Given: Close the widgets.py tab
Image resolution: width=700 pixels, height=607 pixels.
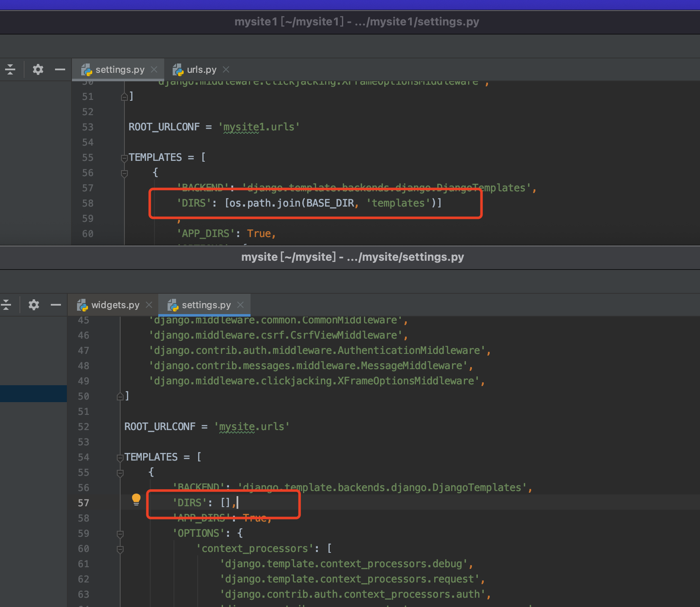Looking at the screenshot, I should [x=149, y=305].
